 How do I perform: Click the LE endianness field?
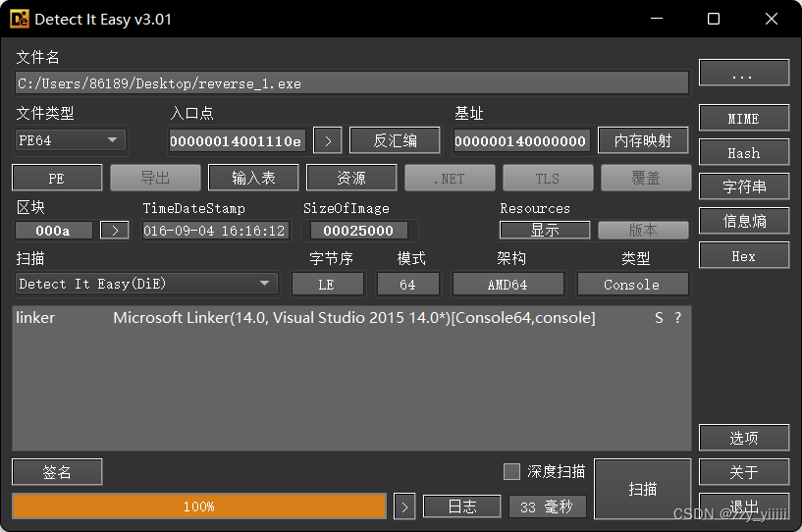click(327, 284)
